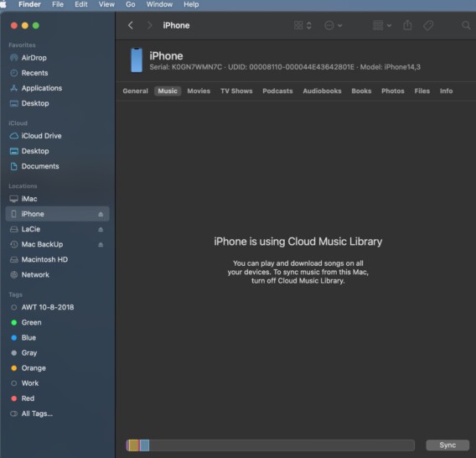
Task: Open the Help menu
Action: point(191,4)
